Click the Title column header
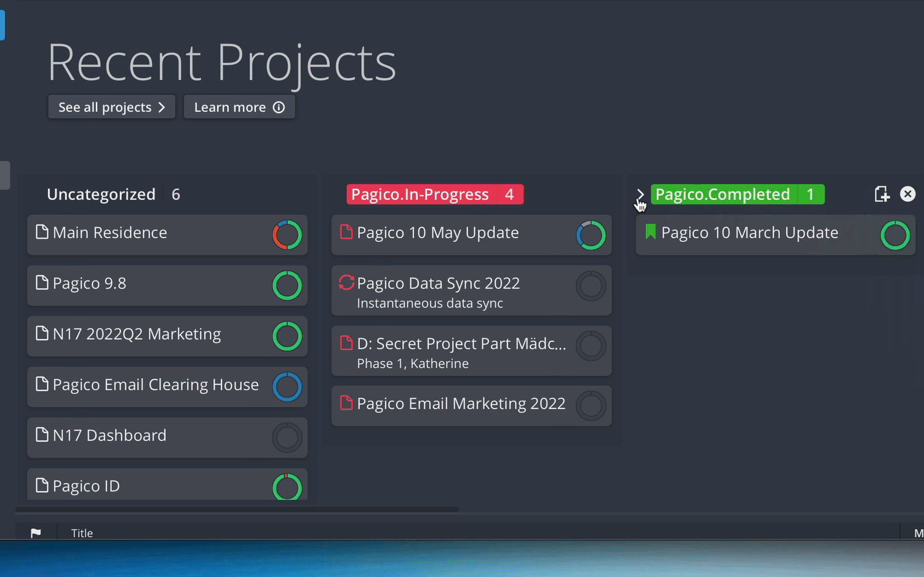924x577 pixels. 82,533
